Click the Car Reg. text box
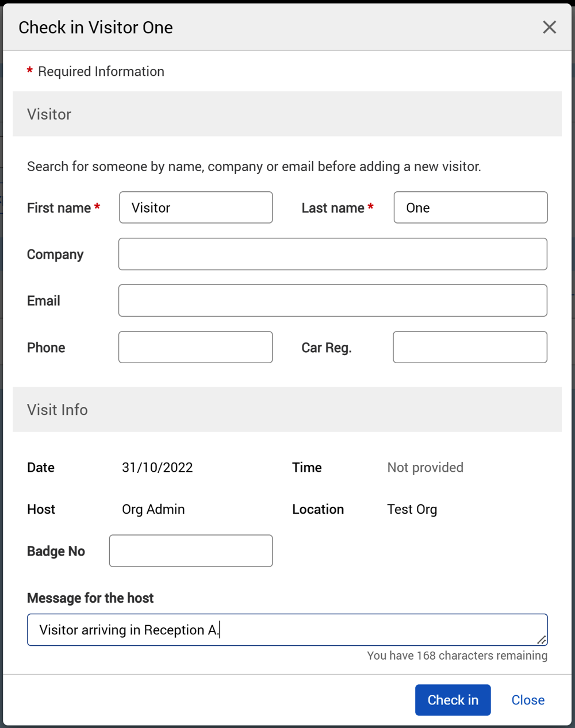 [470, 347]
